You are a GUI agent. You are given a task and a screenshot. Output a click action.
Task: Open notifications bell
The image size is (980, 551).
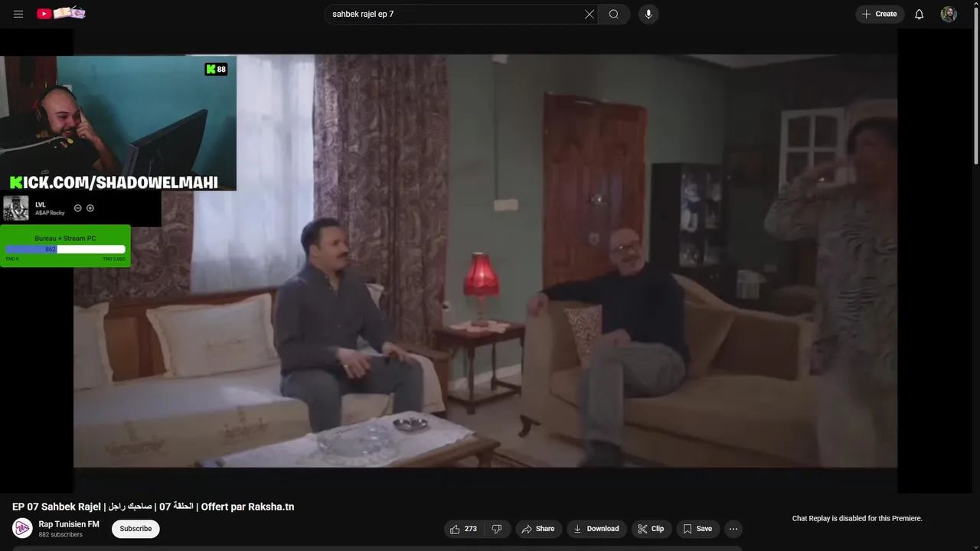coord(920,14)
